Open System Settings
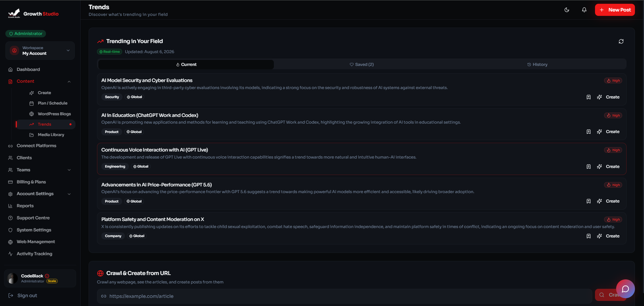The height and width of the screenshot is (306, 644). (34, 230)
